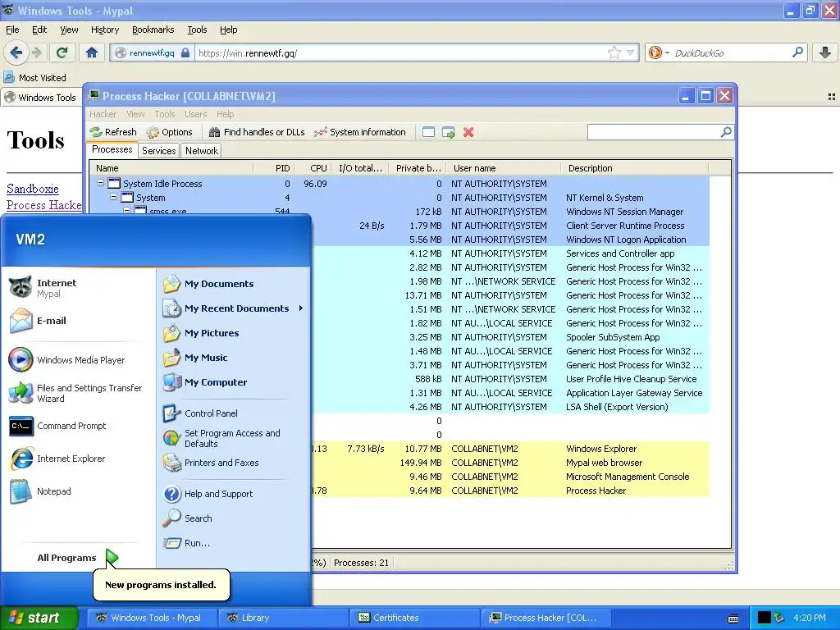The image size is (840, 630).
Task: Open the Run dialog
Action: [x=186, y=543]
